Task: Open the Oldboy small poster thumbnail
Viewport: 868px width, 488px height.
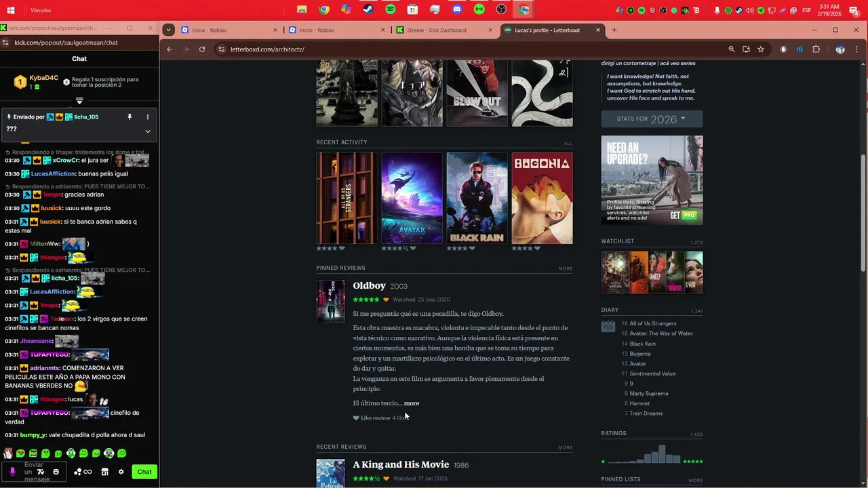Action: click(x=330, y=302)
